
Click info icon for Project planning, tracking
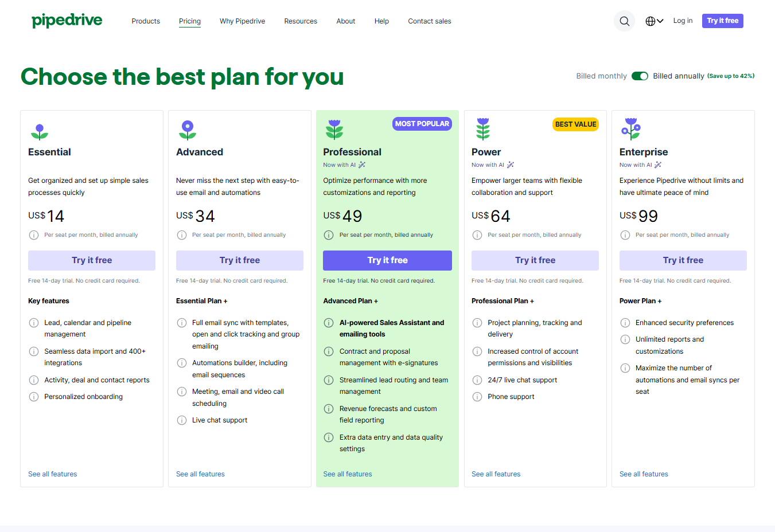477,323
